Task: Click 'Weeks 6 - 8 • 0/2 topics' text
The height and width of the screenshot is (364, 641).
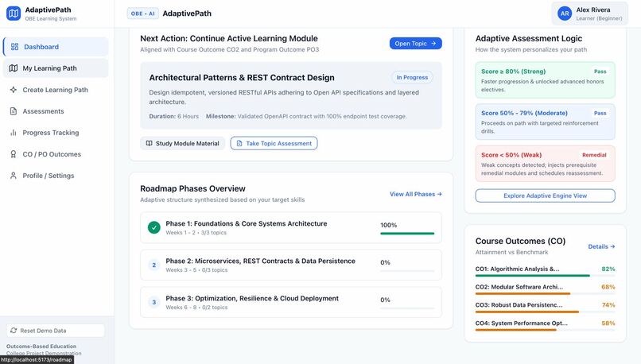Action: (x=196, y=308)
